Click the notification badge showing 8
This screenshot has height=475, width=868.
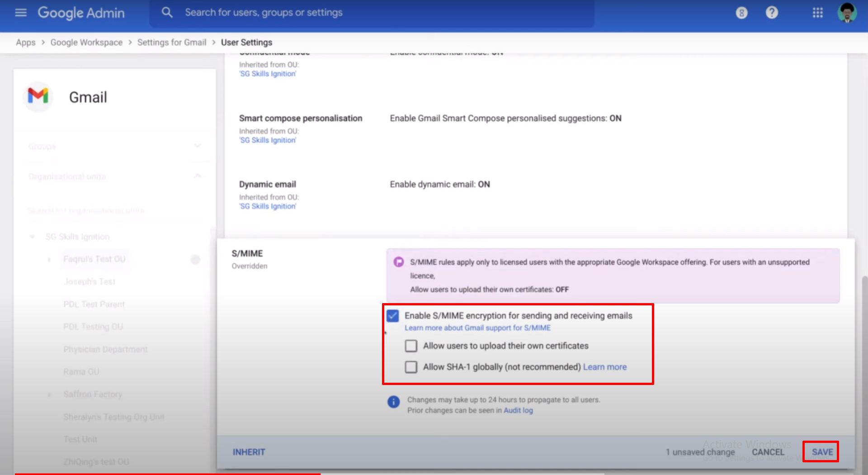[x=741, y=13]
